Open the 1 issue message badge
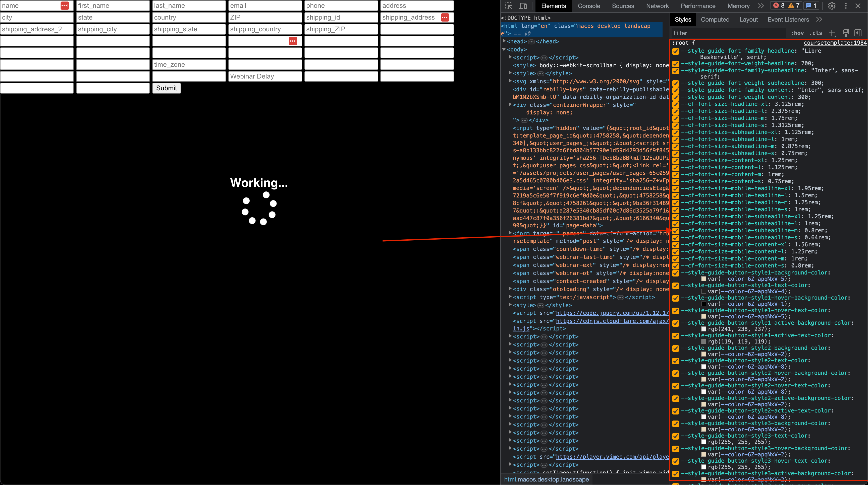868x485 pixels. coord(811,5)
